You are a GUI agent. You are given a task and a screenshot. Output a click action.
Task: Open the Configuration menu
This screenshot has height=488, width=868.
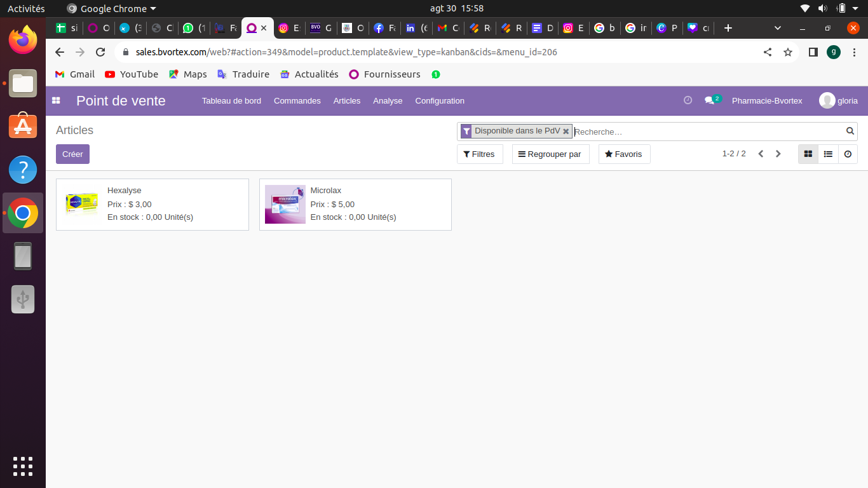[x=440, y=100]
